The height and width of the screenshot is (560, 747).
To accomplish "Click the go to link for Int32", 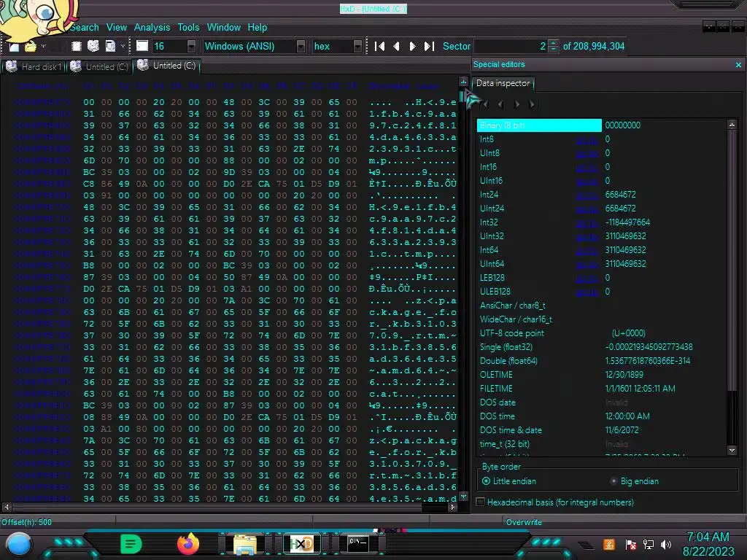I will [x=587, y=222].
